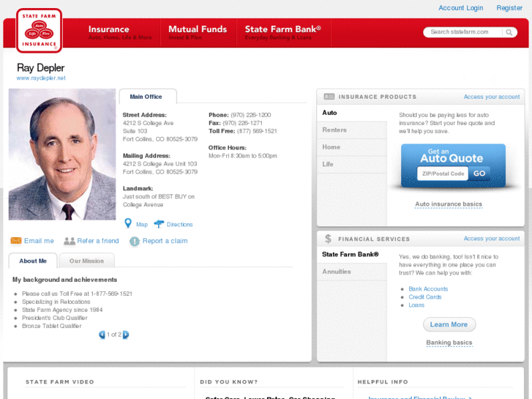
Task: Click the State Farm Video heading
Action: coord(60,382)
